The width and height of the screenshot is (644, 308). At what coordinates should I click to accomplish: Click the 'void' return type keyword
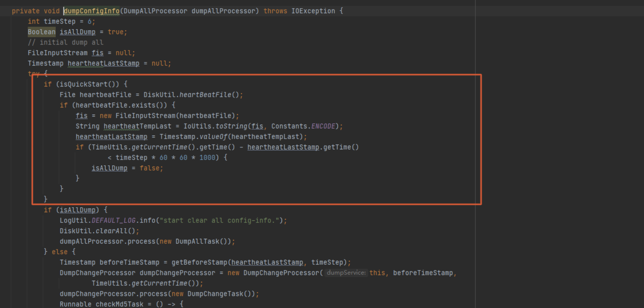click(x=52, y=11)
